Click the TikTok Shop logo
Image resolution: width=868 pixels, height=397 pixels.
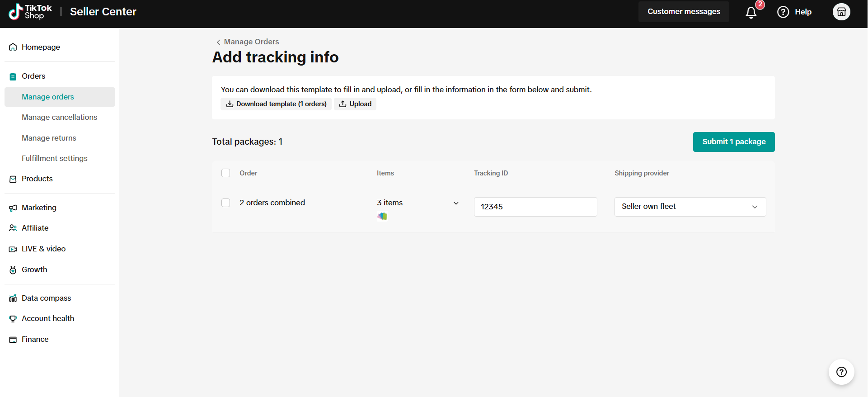(x=30, y=12)
